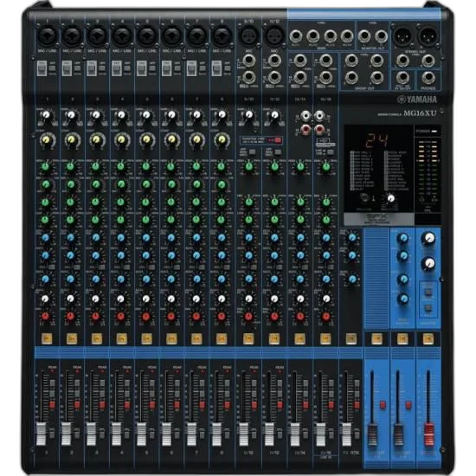Image resolution: width=476 pixels, height=476 pixels.
Task: Click the channel 7 AUX3 knob
Action: (x=196, y=279)
